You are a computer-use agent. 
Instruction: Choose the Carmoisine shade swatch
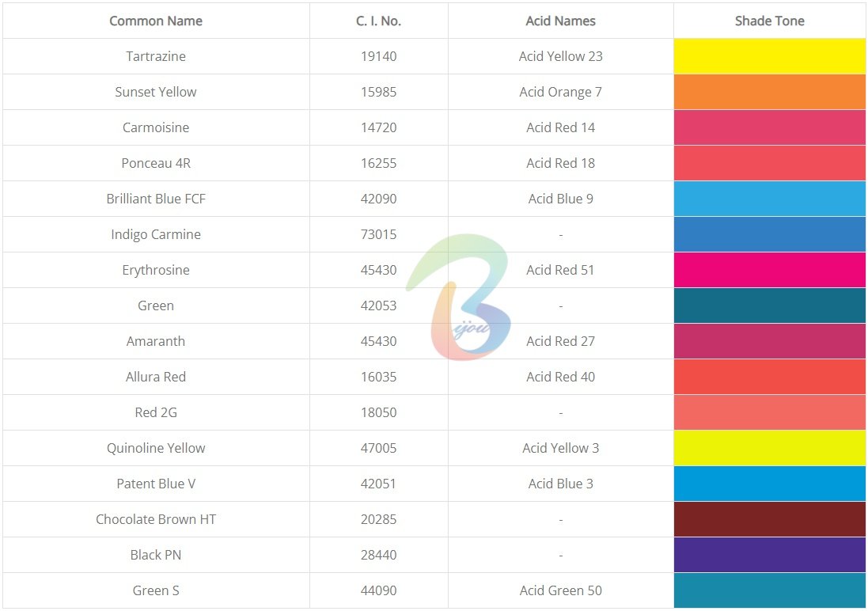[x=769, y=127]
